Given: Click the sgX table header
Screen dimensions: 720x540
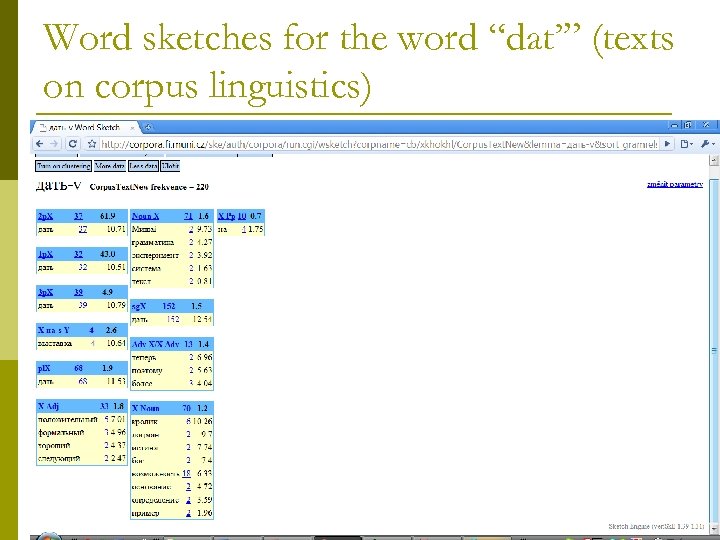Looking at the screenshot, I should point(172,306).
